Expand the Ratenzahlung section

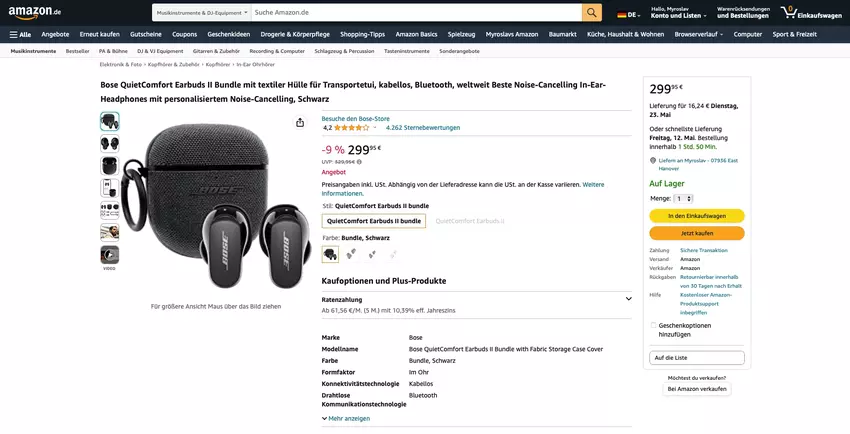[x=628, y=299]
